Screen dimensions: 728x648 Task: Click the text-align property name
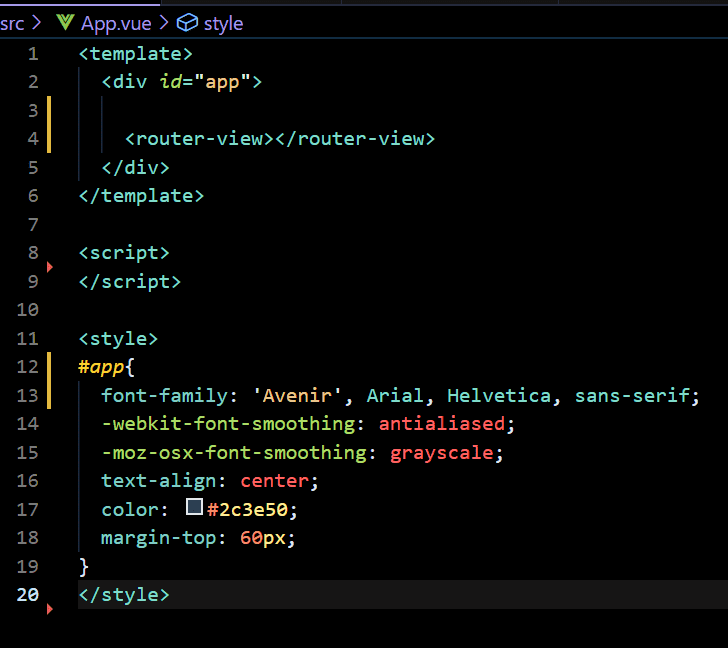159,481
